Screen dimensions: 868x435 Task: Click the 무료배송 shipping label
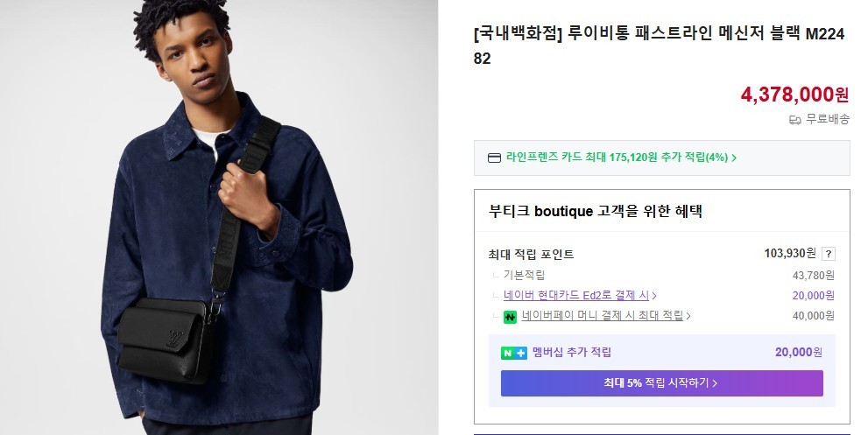(x=828, y=119)
